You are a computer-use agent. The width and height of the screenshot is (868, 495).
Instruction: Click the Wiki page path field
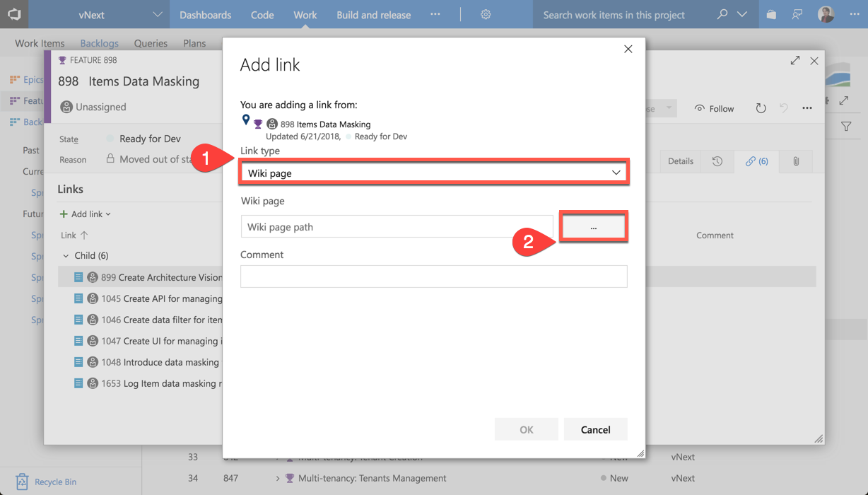tap(397, 227)
